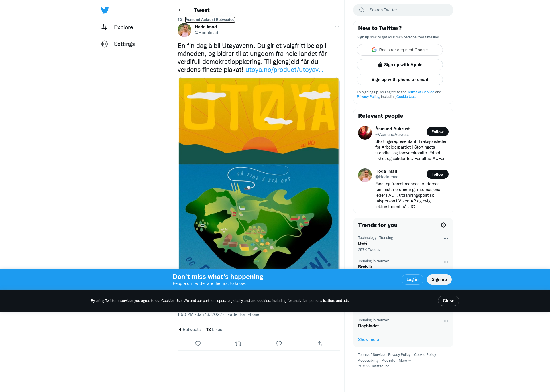Go back using the arrow icon
The image size is (550, 392).
coord(180,10)
